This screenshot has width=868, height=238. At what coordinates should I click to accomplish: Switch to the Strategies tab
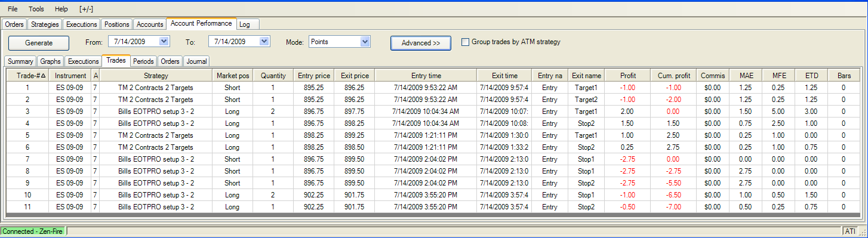click(45, 24)
